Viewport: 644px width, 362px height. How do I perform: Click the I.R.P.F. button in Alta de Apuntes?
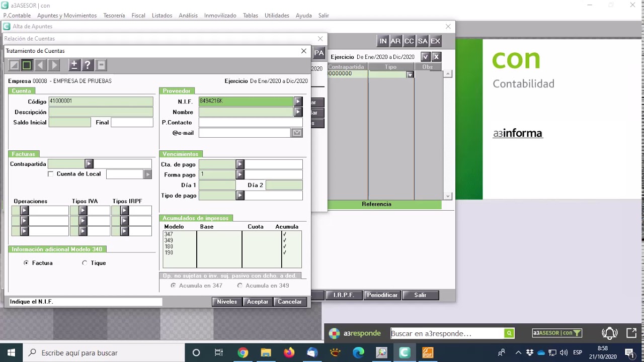pos(344,295)
